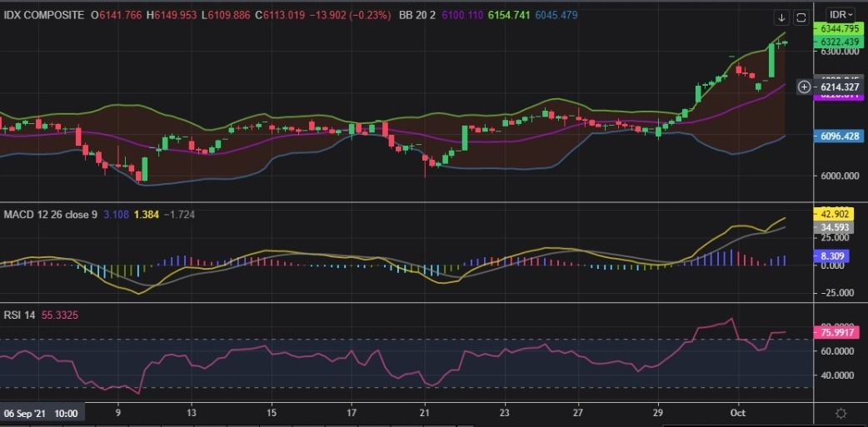Image resolution: width=868 pixels, height=427 pixels.
Task: Click the Oct mark on the time axis
Action: pos(738,414)
